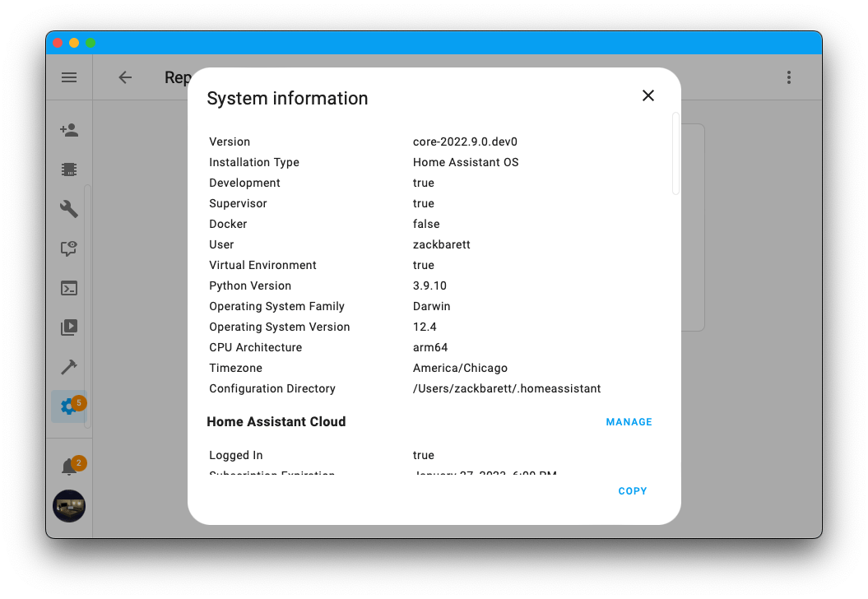Open the Terminal icon in sidebar
This screenshot has width=868, height=599.
69,288
